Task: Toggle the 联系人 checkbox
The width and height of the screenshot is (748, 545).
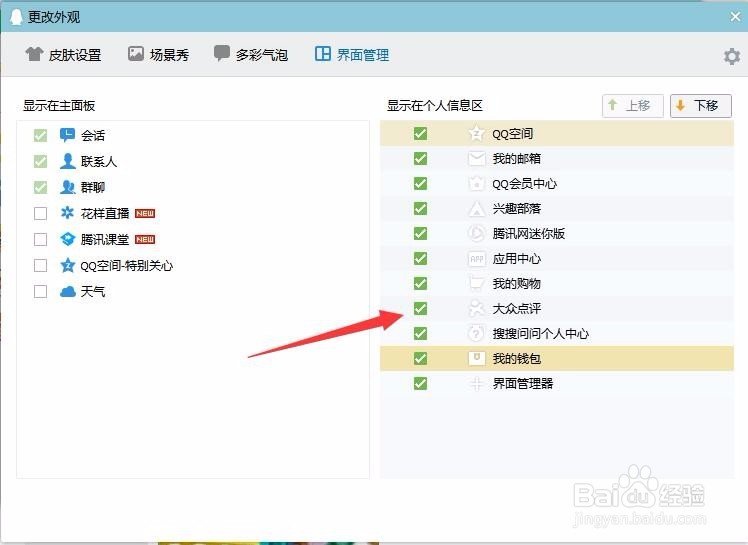Action: 41,161
